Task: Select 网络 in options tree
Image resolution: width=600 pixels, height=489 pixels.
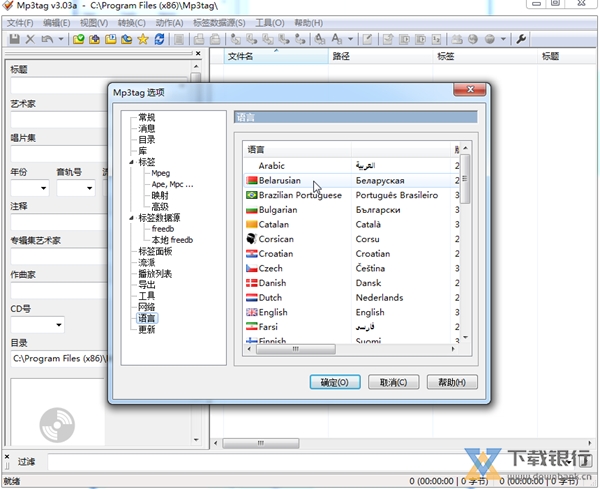Action: [147, 307]
